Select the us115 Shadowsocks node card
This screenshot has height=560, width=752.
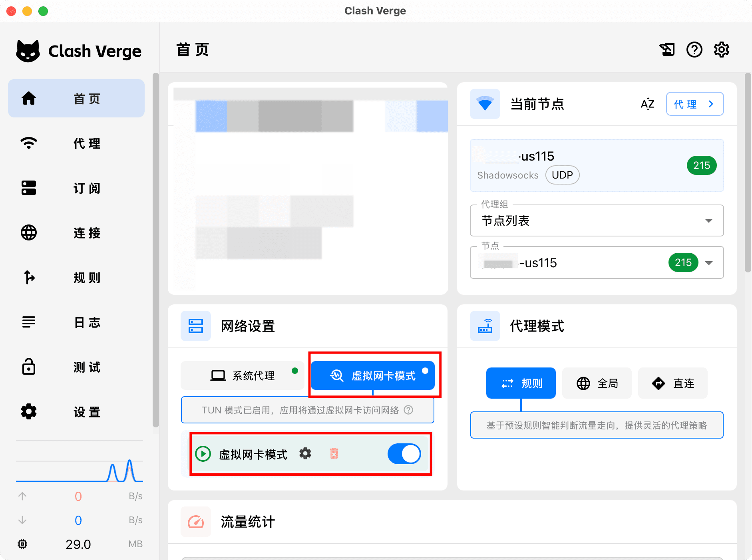597,165
